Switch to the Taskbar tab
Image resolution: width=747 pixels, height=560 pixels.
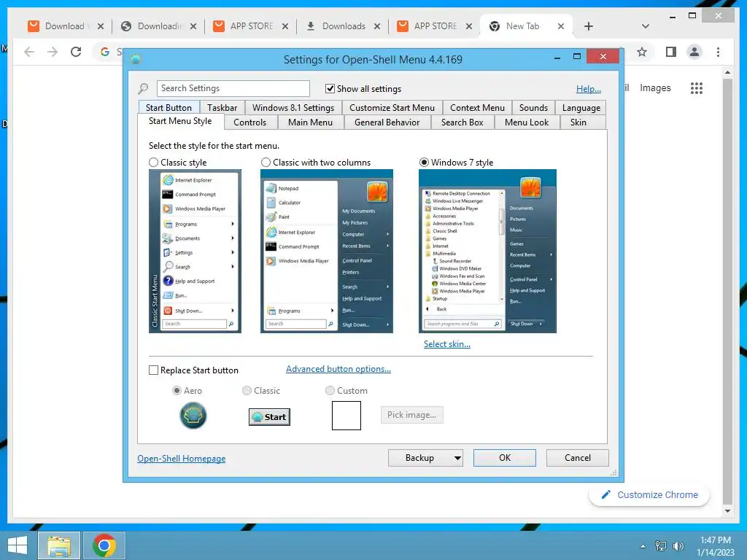(222, 108)
